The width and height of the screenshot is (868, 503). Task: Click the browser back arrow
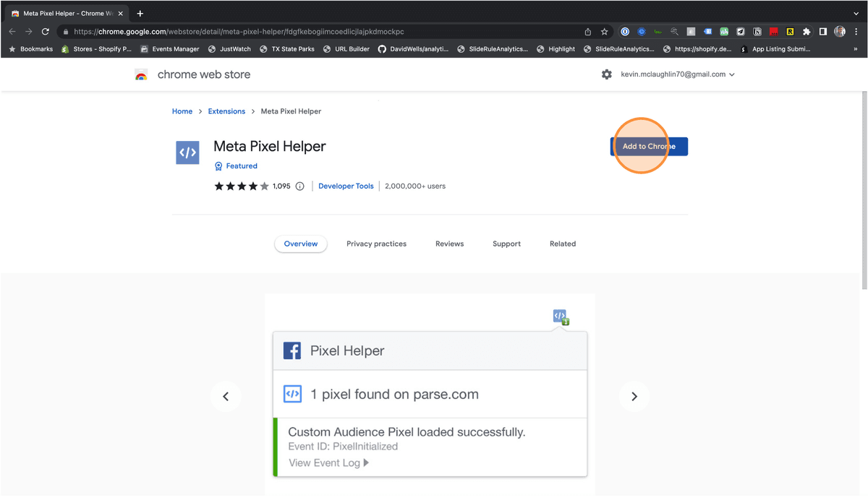tap(12, 32)
